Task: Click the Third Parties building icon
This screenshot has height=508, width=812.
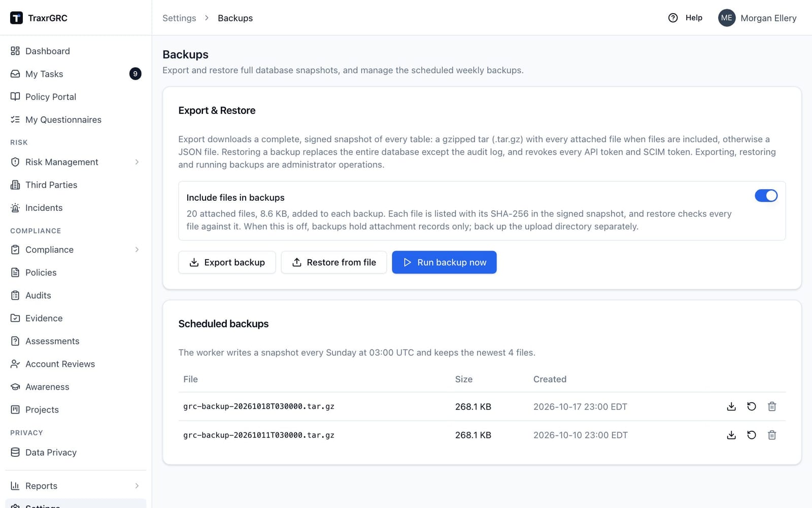Action: coord(15,185)
